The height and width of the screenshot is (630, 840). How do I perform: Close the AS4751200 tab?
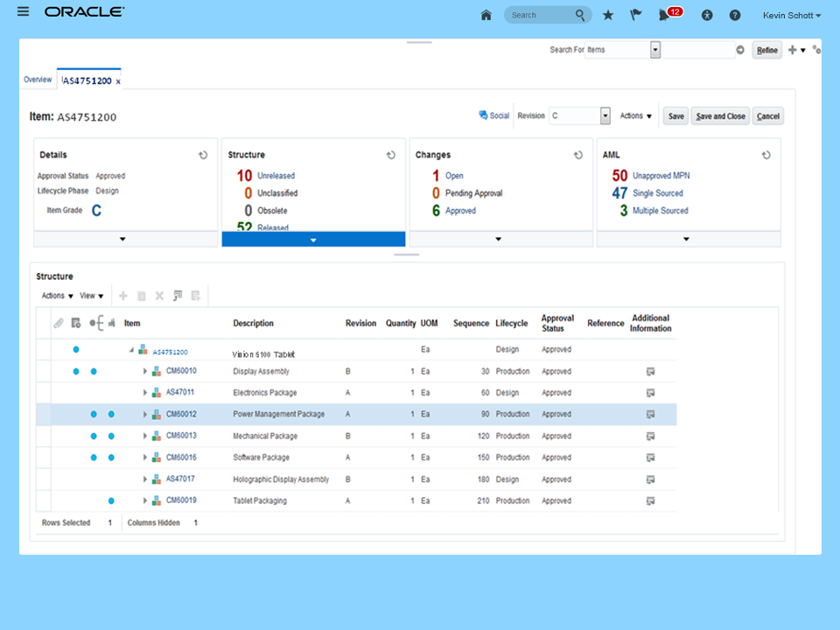coord(118,81)
